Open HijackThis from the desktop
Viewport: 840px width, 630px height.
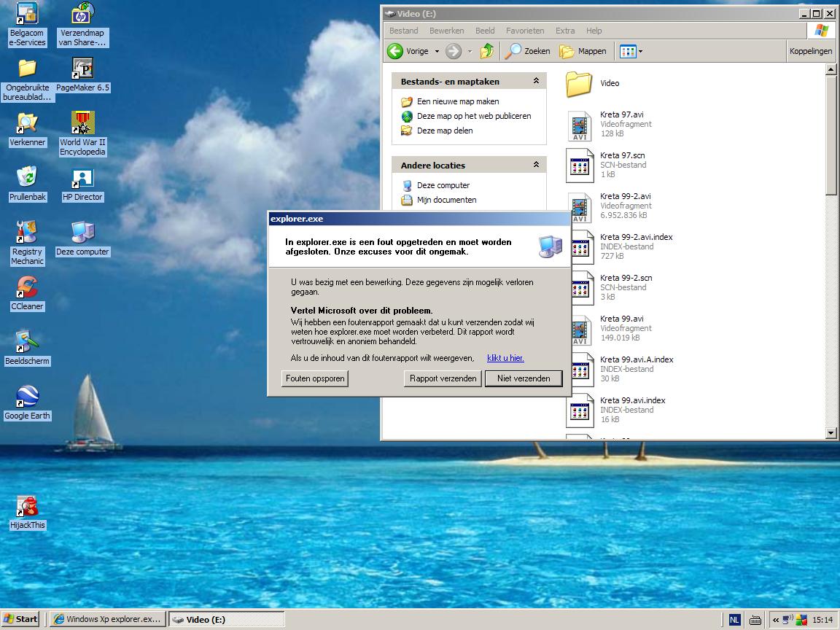pyautogui.click(x=27, y=506)
